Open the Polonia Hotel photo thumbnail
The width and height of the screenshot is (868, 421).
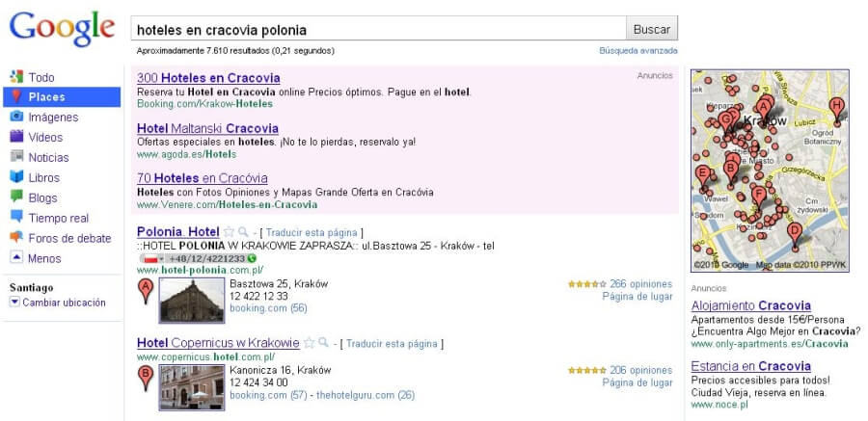coord(191,301)
